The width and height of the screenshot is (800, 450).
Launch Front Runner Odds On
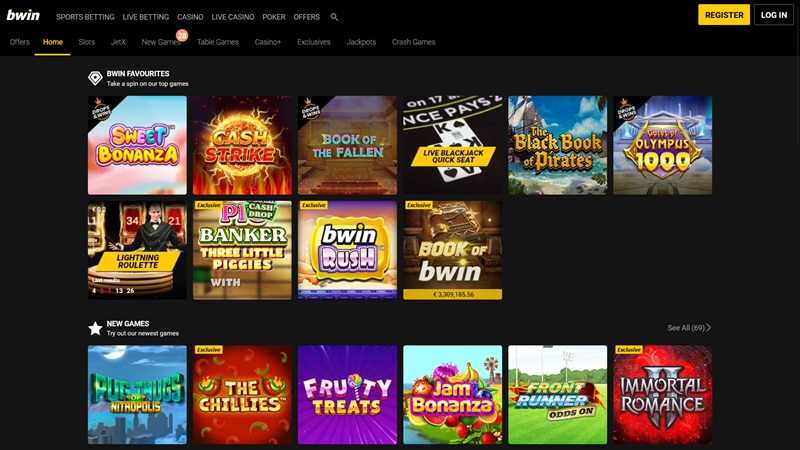pos(558,395)
